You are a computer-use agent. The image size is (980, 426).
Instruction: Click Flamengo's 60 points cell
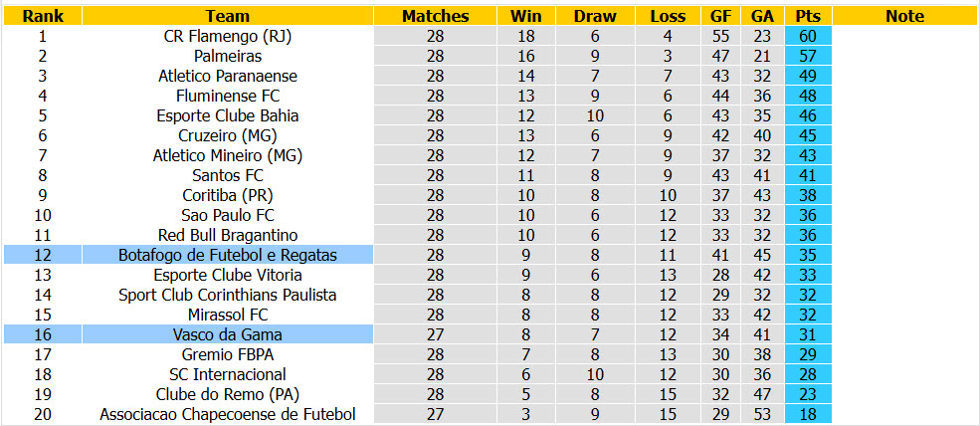pos(808,36)
